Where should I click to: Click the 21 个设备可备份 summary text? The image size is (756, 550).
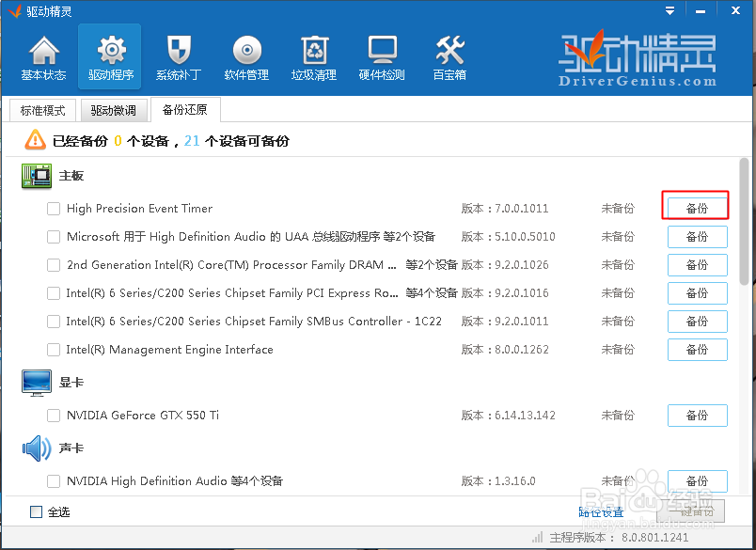tap(237, 141)
